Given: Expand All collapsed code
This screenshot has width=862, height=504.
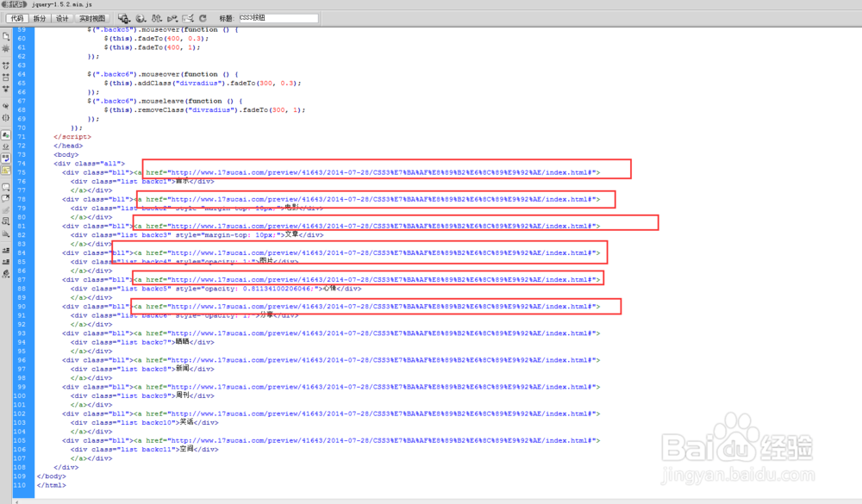Looking at the screenshot, I should [x=6, y=88].
